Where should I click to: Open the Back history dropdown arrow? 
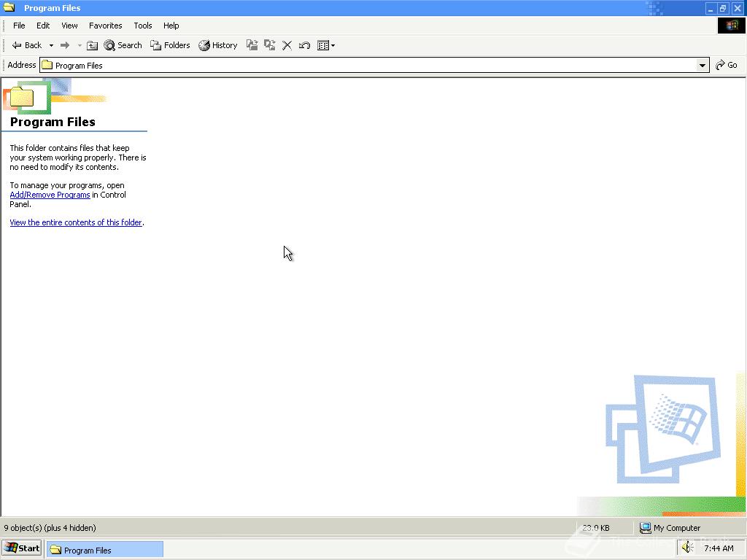(x=51, y=45)
